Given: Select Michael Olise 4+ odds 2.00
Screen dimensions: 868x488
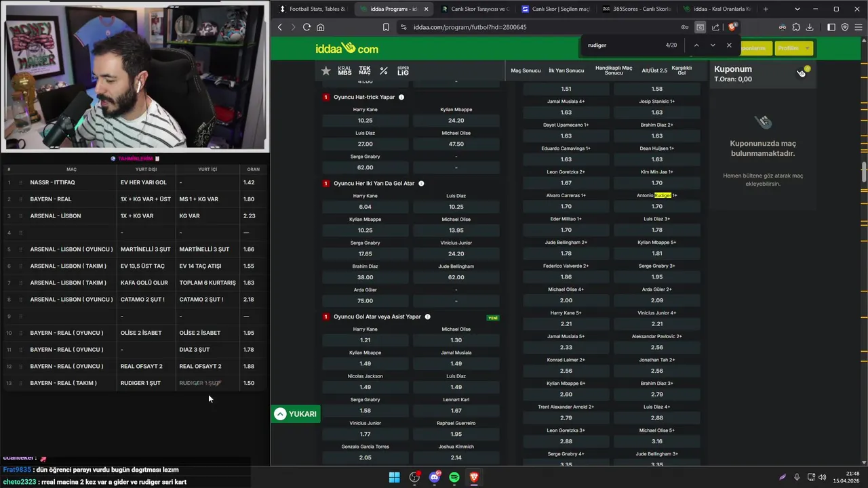Looking at the screenshot, I should pyautogui.click(x=566, y=300).
